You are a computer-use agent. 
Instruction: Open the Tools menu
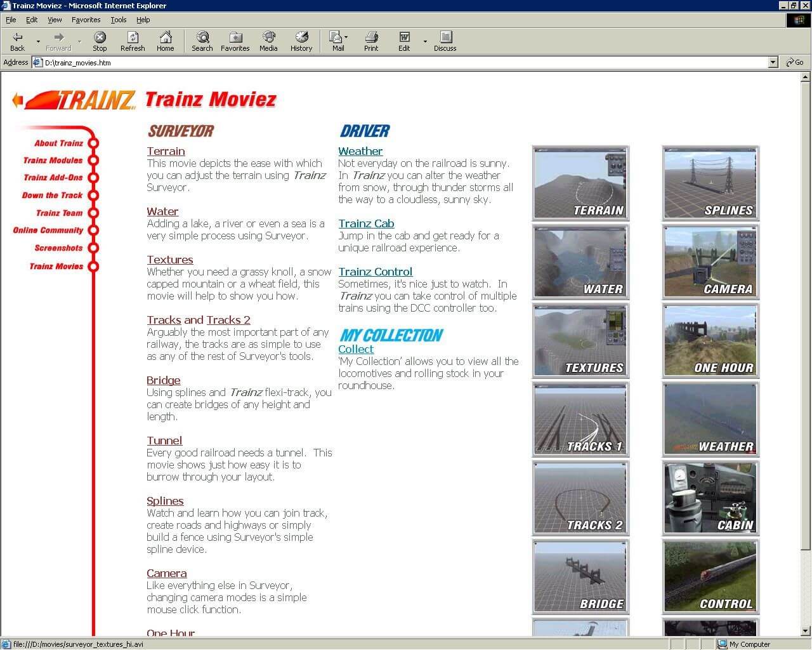(x=119, y=20)
